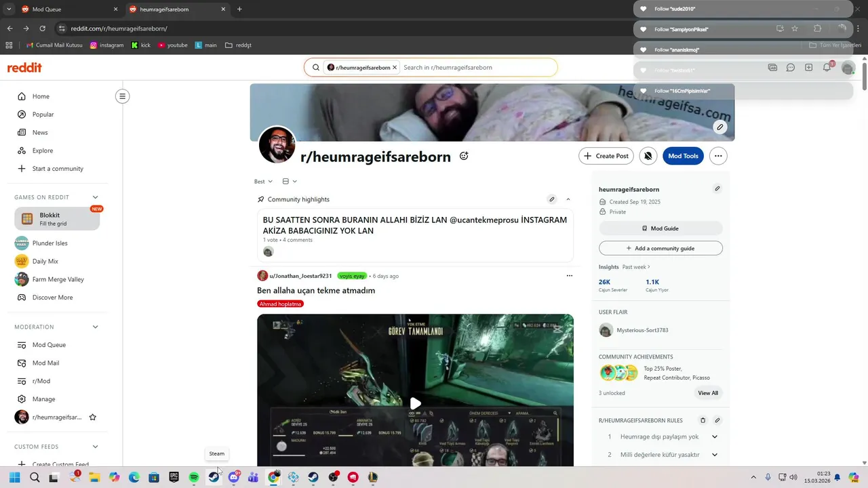Viewport: 868px width, 488px height.
Task: Click View All achievements
Action: [708, 393]
